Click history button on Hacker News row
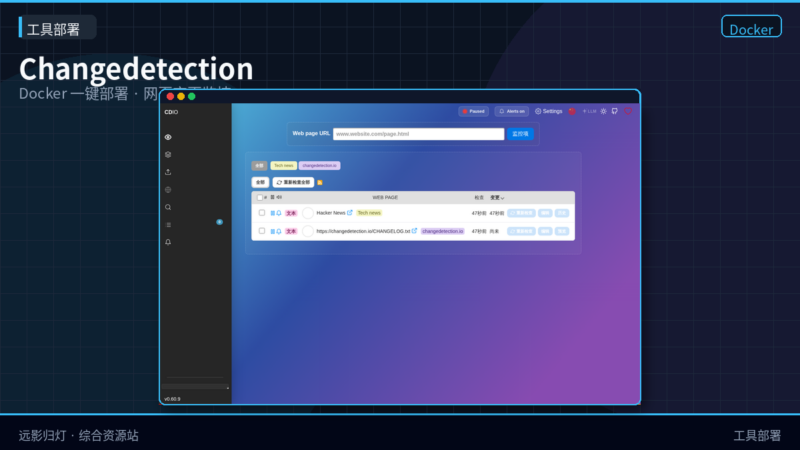The image size is (800, 450). [x=562, y=213]
